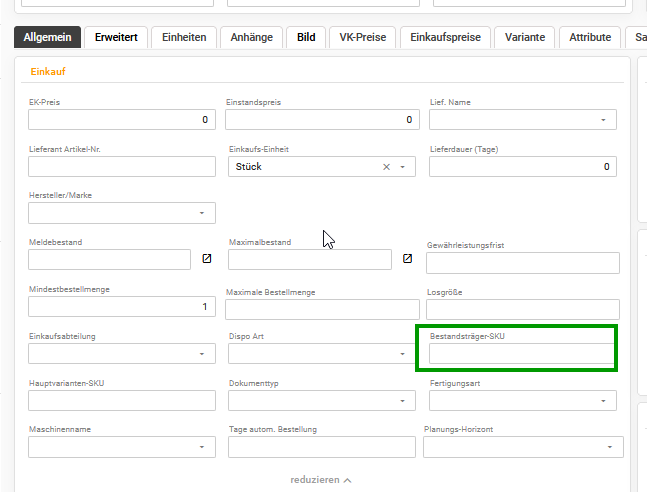
Task: Expand the Einkaufs-Einheit dropdown arrow
Action: tap(402, 167)
